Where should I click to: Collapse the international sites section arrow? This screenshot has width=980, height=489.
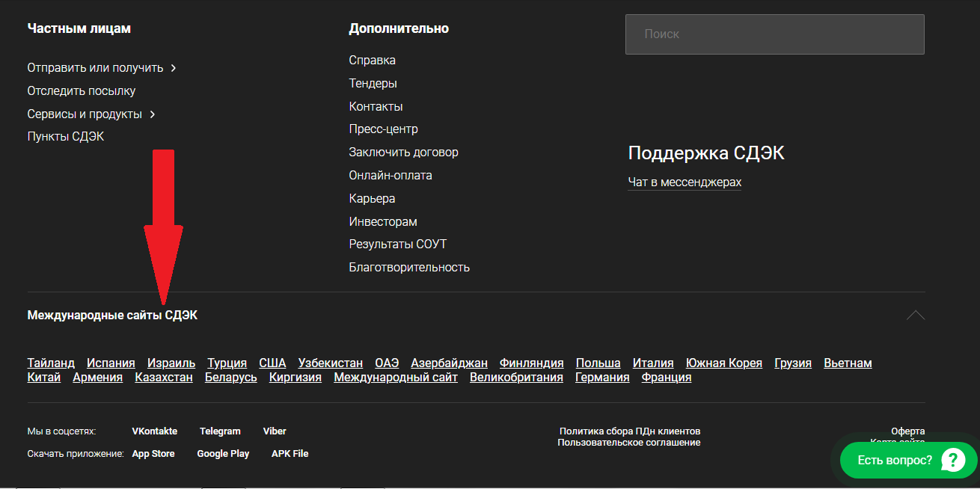[x=915, y=316]
